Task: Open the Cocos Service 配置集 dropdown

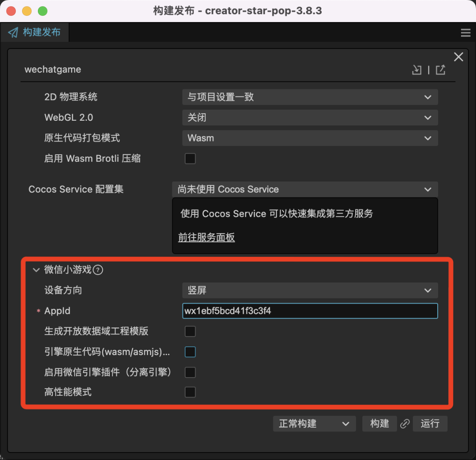Action: tap(305, 189)
